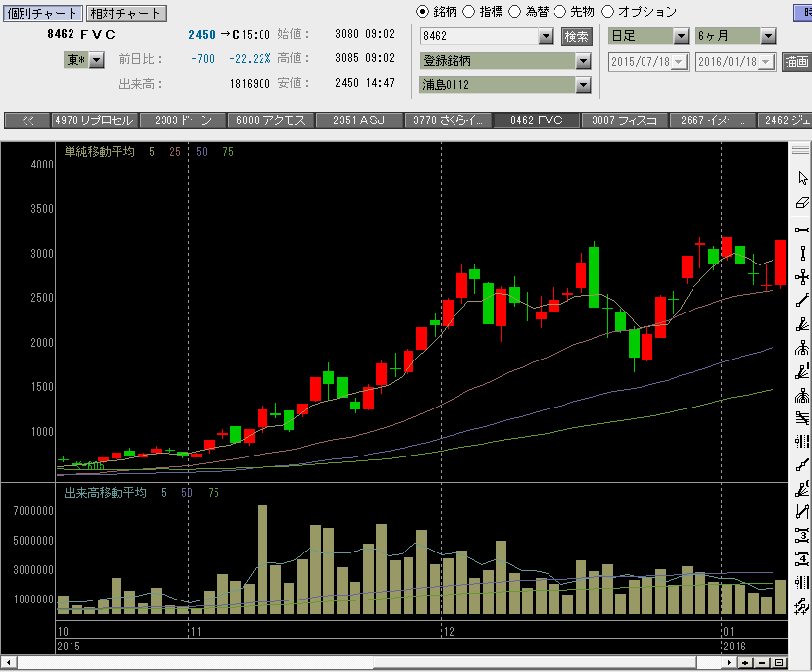This screenshot has width=812, height=672.
Task: Select the オプション radio button
Action: pyautogui.click(x=607, y=12)
